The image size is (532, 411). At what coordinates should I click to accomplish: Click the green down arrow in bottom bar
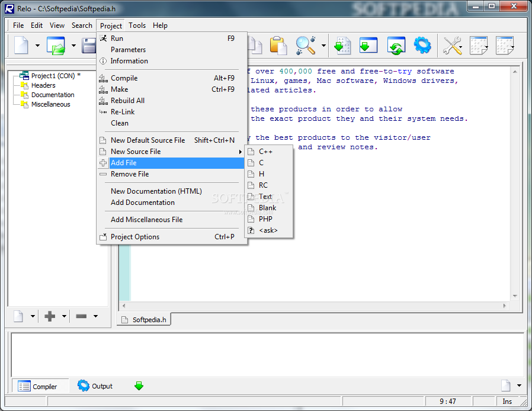pyautogui.click(x=139, y=386)
